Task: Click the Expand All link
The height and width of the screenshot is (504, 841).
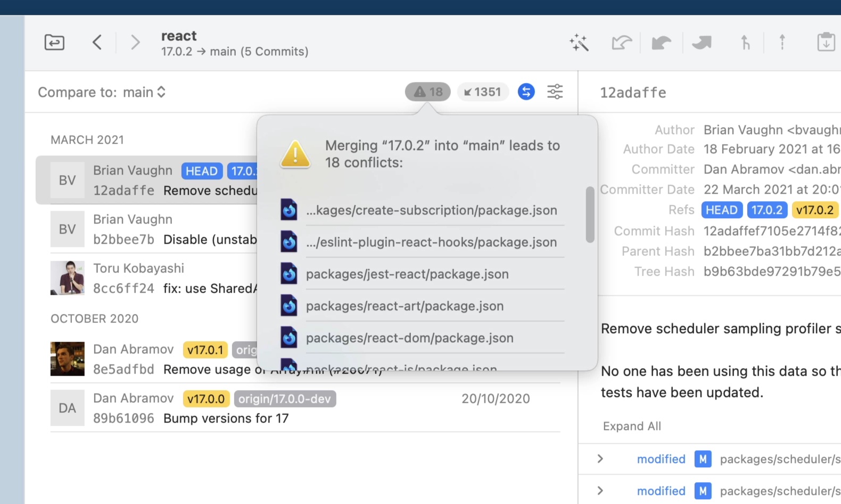Action: (632, 426)
